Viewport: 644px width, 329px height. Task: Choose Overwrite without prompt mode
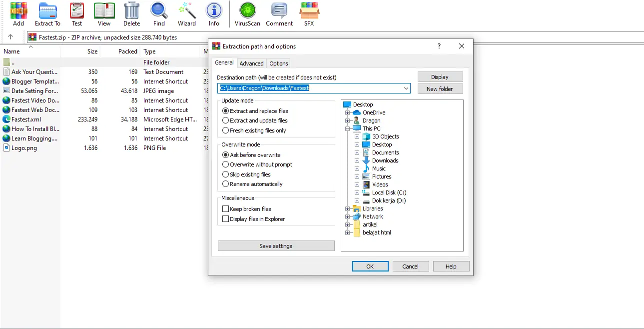[226, 164]
